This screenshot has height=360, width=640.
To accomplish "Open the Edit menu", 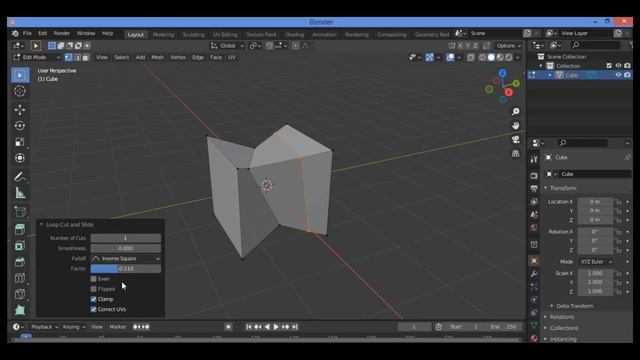I will coord(42,33).
